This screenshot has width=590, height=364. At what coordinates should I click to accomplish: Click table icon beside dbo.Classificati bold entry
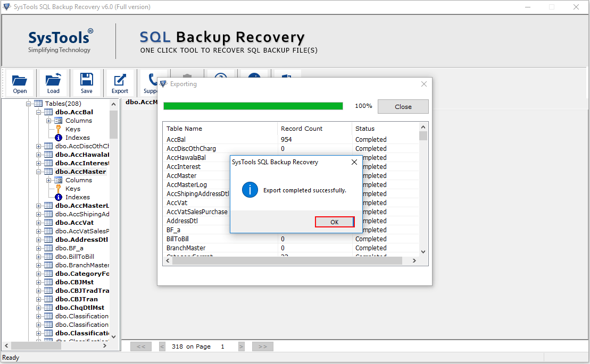click(x=48, y=333)
